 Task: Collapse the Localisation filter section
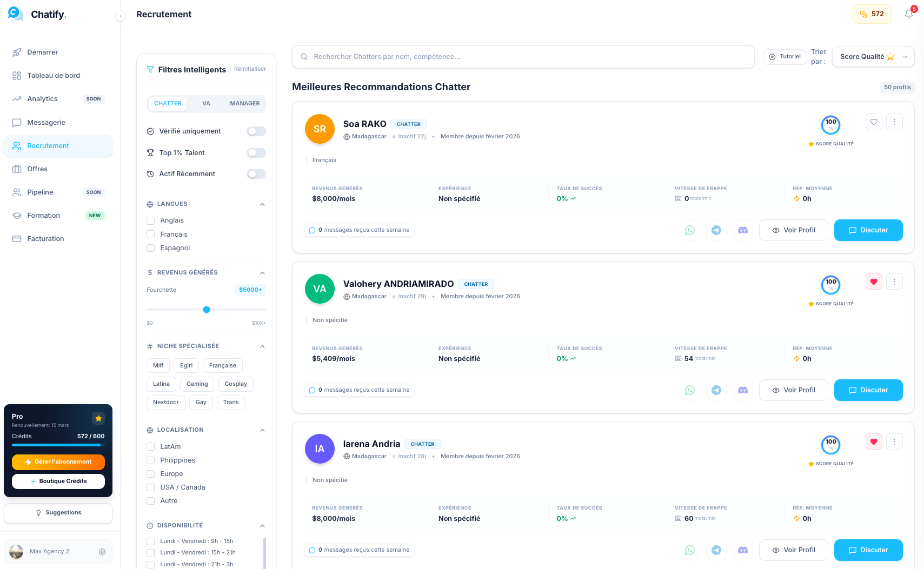click(262, 430)
